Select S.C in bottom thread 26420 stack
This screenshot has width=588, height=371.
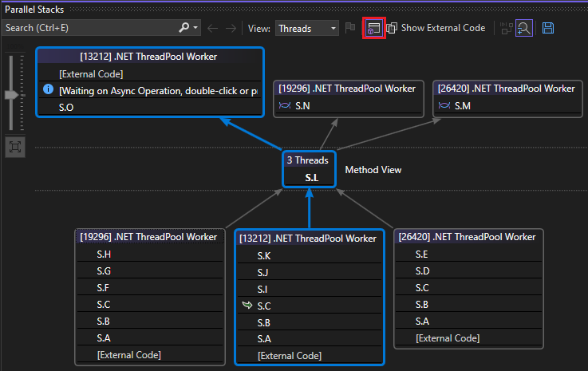pos(469,288)
